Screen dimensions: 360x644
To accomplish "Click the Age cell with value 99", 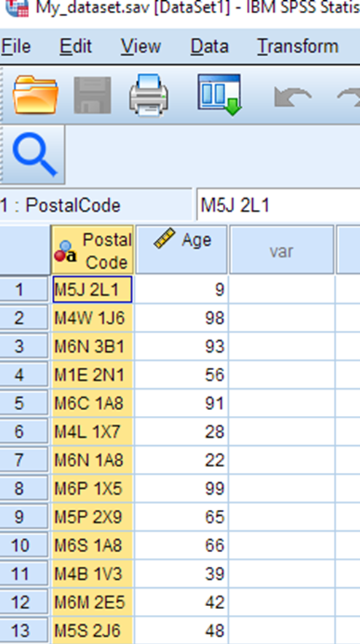I will (181, 488).
